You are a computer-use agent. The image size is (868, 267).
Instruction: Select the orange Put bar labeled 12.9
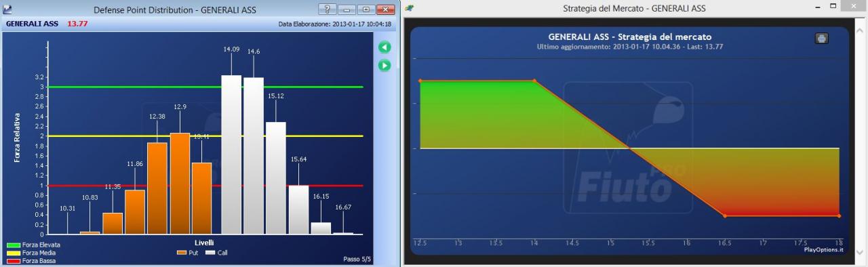[180, 184]
